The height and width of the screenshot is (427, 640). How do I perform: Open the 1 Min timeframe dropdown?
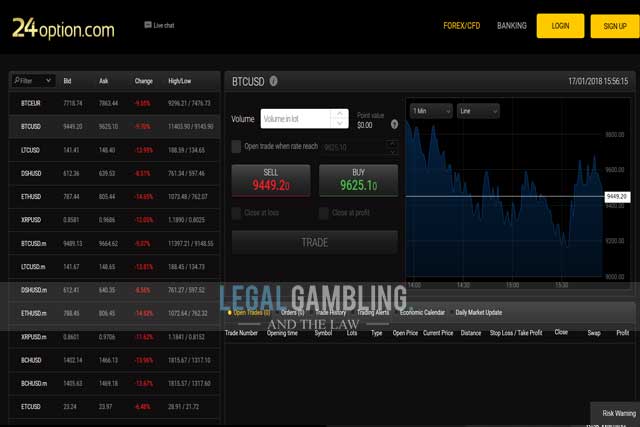[431, 111]
